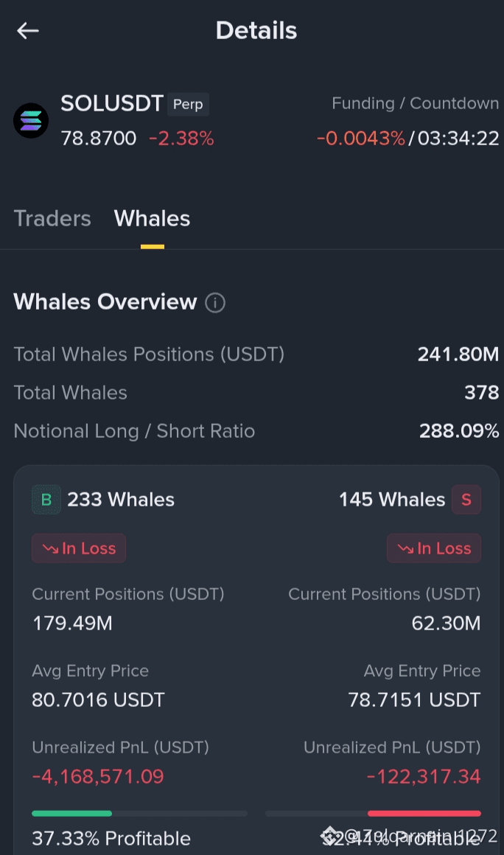The image size is (504, 855).
Task: Select the red S sell badge
Action: [466, 500]
